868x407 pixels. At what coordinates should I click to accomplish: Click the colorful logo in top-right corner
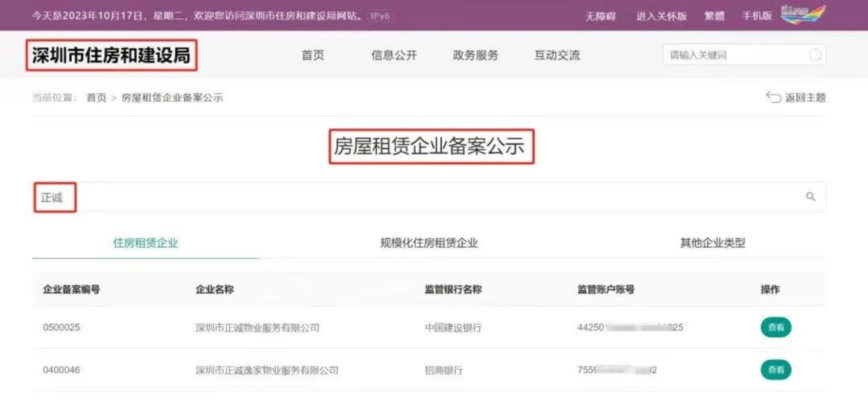[x=803, y=14]
